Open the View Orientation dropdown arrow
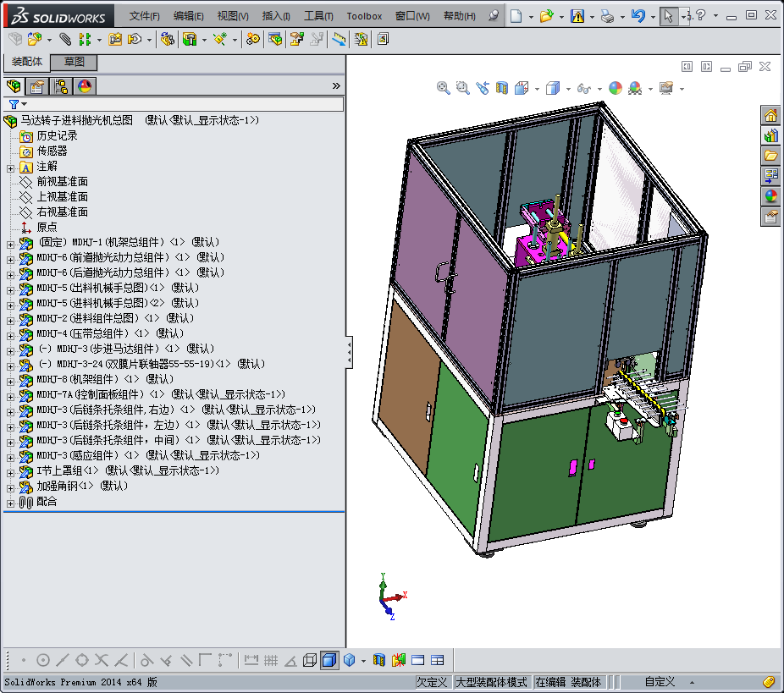Image resolution: width=784 pixels, height=693 pixels. coord(537,90)
